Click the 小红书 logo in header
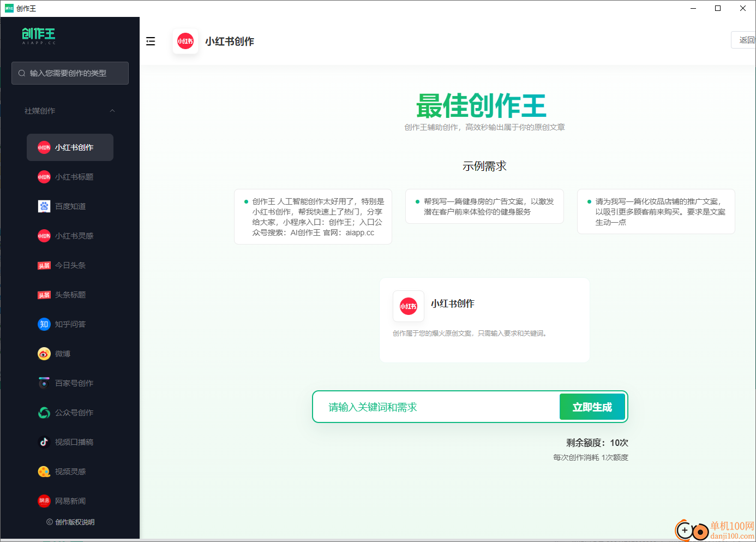This screenshot has height=542, width=756. pyautogui.click(x=185, y=41)
